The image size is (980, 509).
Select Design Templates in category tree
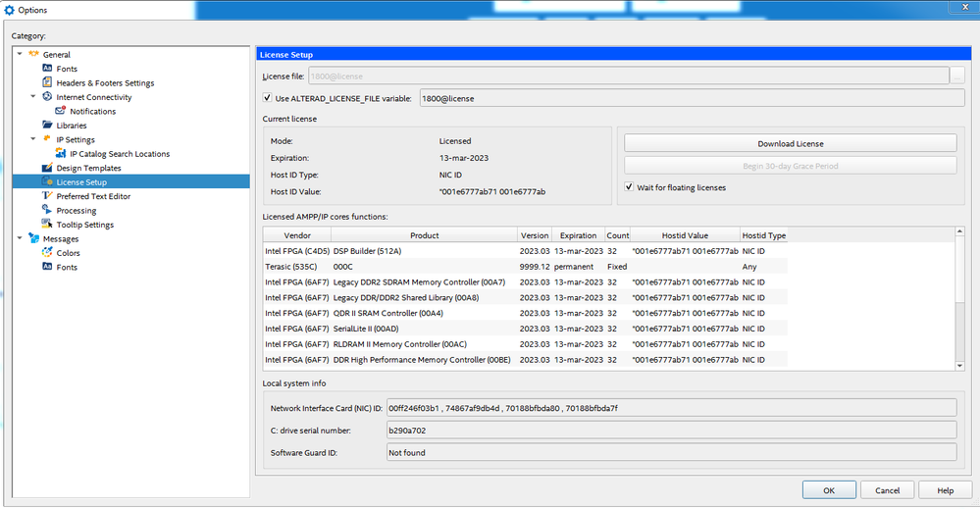point(88,168)
